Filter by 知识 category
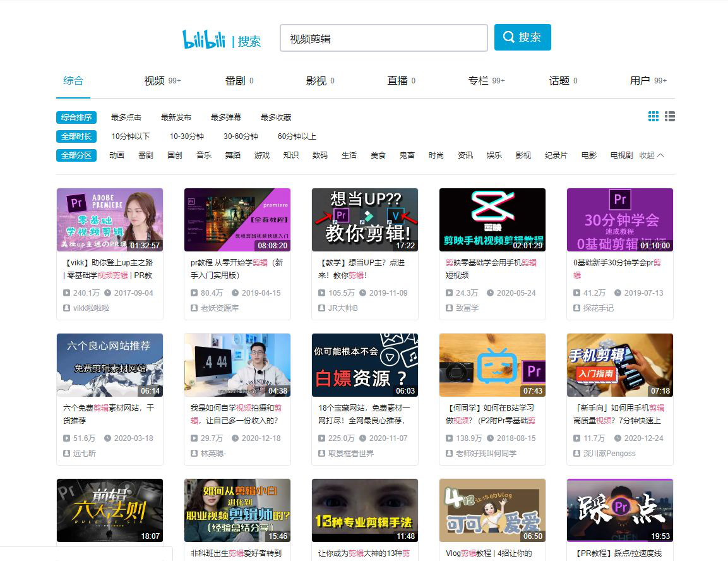The height and width of the screenshot is (561, 728). (x=290, y=155)
